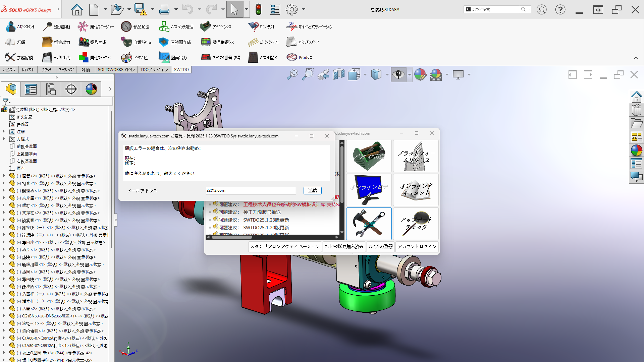Click the アカウントログイン button
The height and width of the screenshot is (362, 644).
(x=417, y=247)
